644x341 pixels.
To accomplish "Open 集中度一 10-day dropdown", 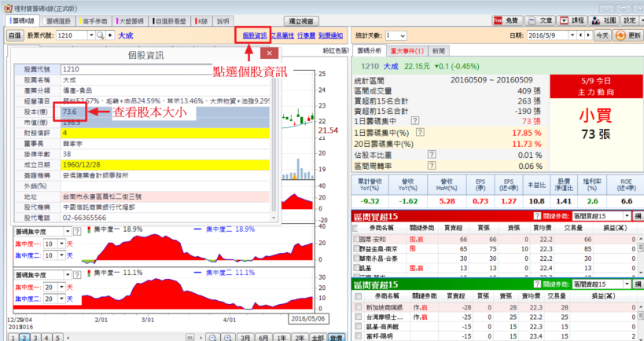I will tap(61, 244).
